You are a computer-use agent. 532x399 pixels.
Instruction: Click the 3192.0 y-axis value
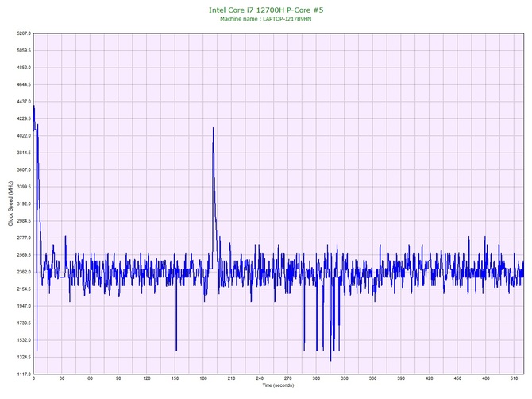(24, 203)
